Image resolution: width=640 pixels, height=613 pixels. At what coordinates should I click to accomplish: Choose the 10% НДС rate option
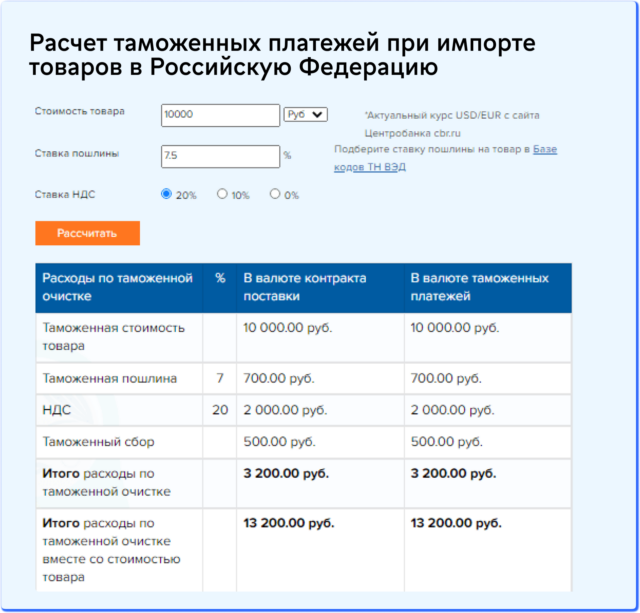[x=222, y=194]
